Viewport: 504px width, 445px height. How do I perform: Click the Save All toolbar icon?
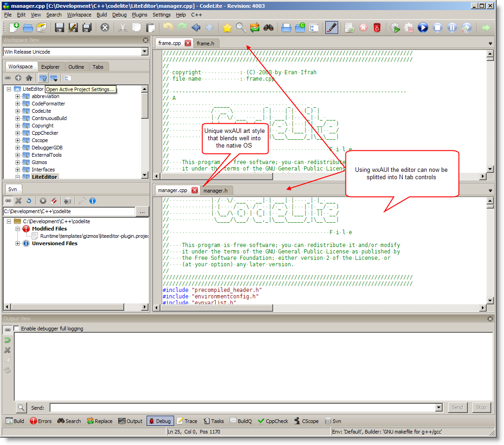click(x=87, y=27)
